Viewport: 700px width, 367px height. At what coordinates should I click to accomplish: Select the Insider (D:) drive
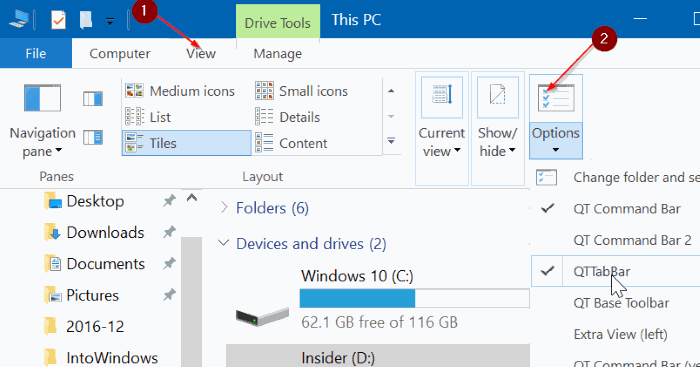pos(379,356)
